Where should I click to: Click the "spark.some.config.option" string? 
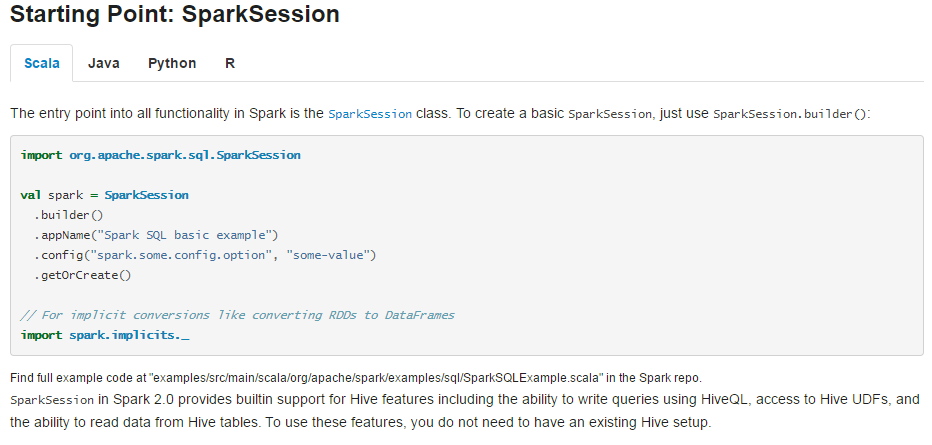184,255
